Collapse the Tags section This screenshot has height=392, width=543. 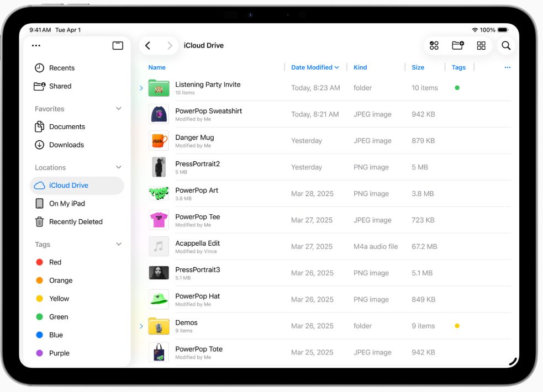click(119, 244)
